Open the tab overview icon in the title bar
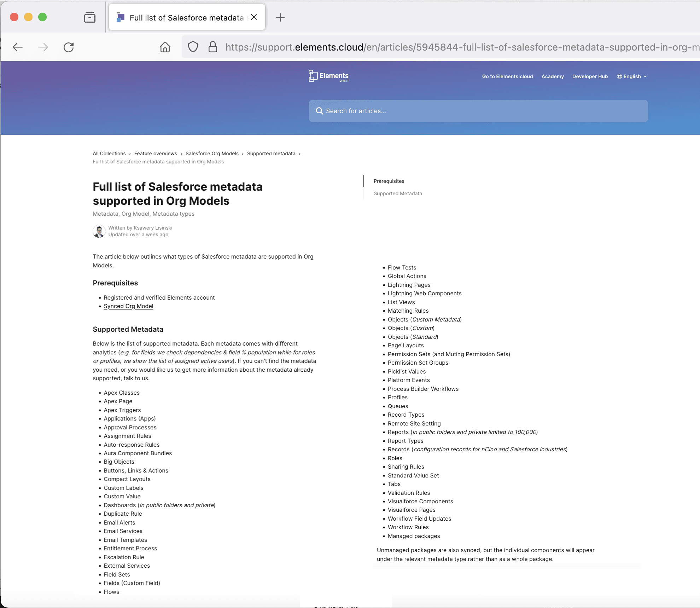 click(x=90, y=17)
